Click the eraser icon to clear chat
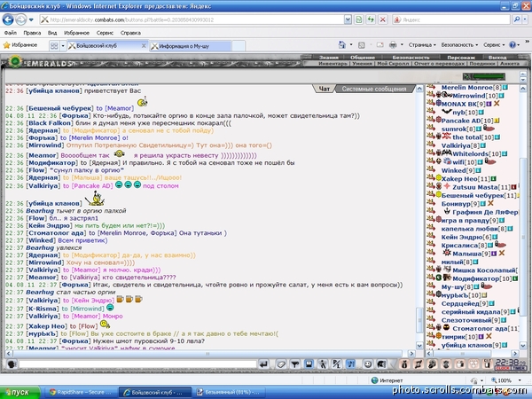The width and height of the screenshot is (532, 399). 281,364
